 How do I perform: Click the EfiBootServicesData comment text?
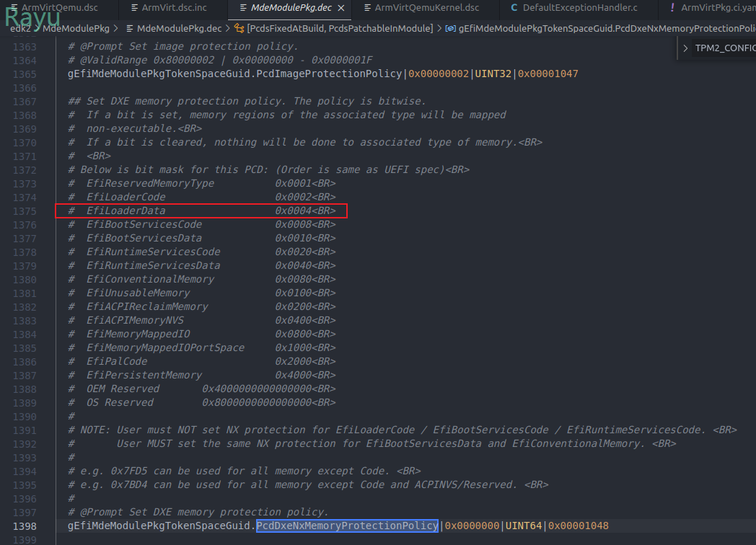point(144,238)
